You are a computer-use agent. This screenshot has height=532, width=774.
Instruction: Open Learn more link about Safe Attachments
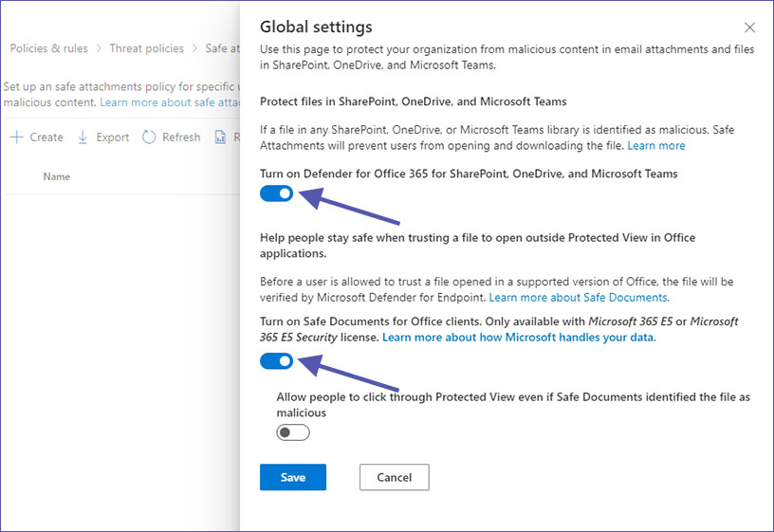(656, 146)
